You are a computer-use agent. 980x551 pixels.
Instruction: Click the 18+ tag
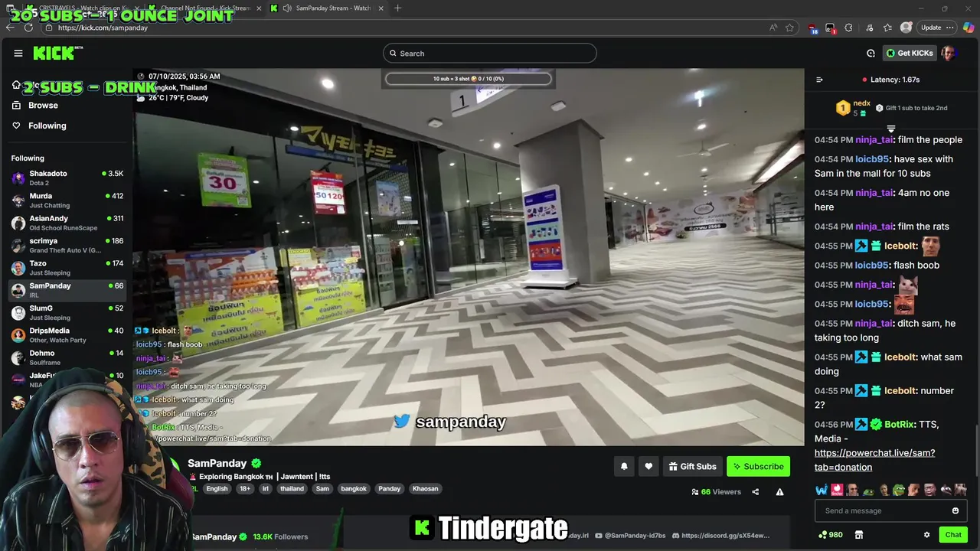coord(245,488)
